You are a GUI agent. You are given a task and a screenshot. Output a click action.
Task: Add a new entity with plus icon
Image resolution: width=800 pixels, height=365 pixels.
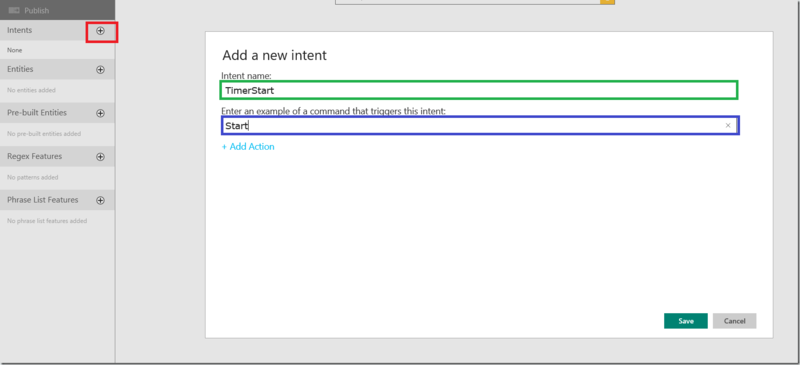click(x=101, y=69)
